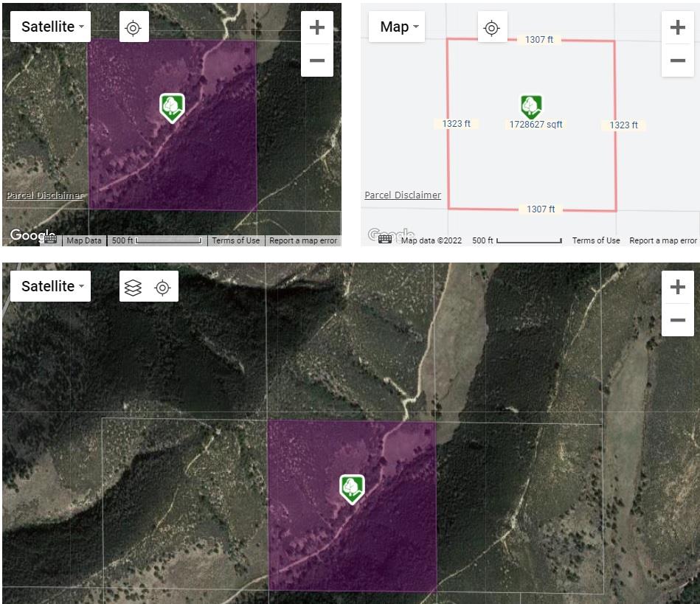700x604 pixels.
Task: Click green tree parcel marker in bottom map
Action: point(353,489)
